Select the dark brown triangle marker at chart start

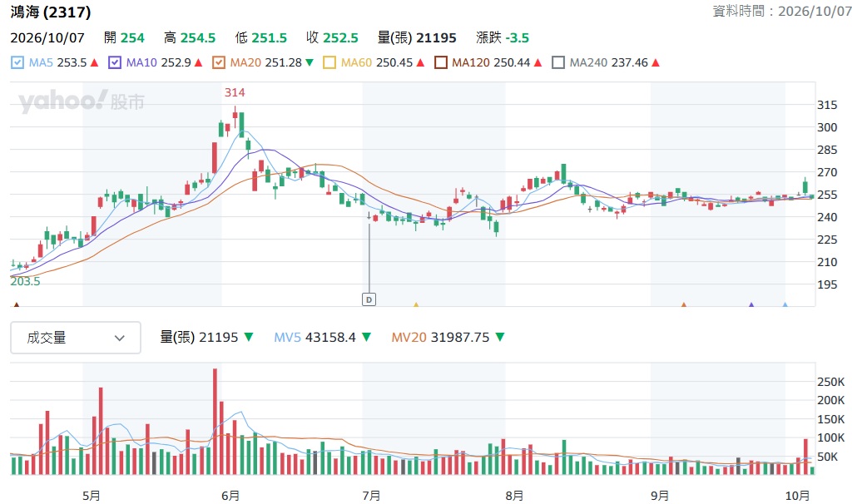tap(17, 304)
